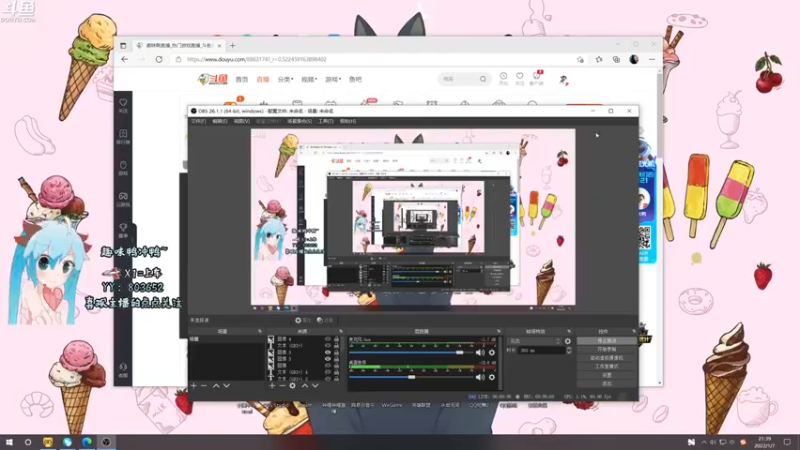Toggle visibility eye for the 图像 4 source

point(328,339)
